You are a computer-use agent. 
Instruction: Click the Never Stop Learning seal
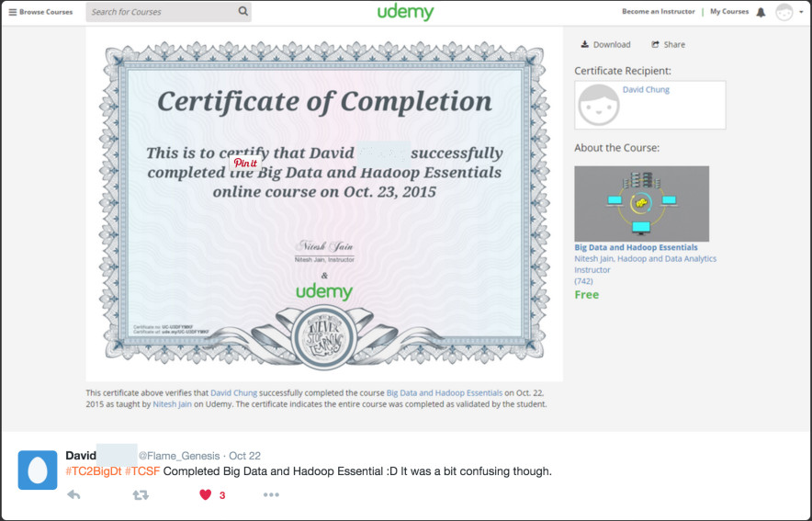(324, 337)
